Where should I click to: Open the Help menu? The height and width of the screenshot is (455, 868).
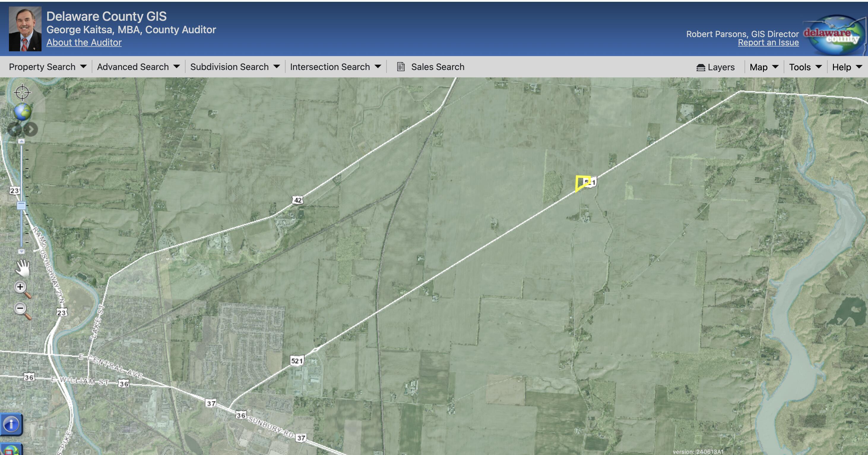point(847,67)
